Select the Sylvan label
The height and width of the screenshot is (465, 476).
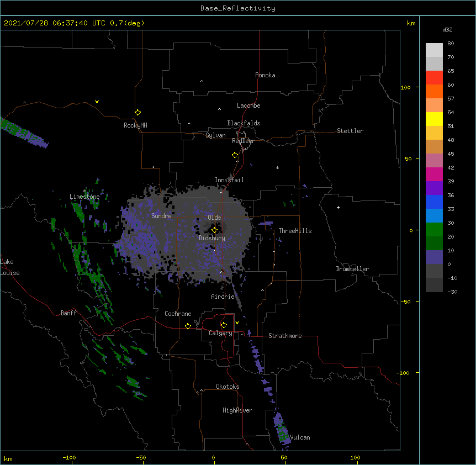215,135
